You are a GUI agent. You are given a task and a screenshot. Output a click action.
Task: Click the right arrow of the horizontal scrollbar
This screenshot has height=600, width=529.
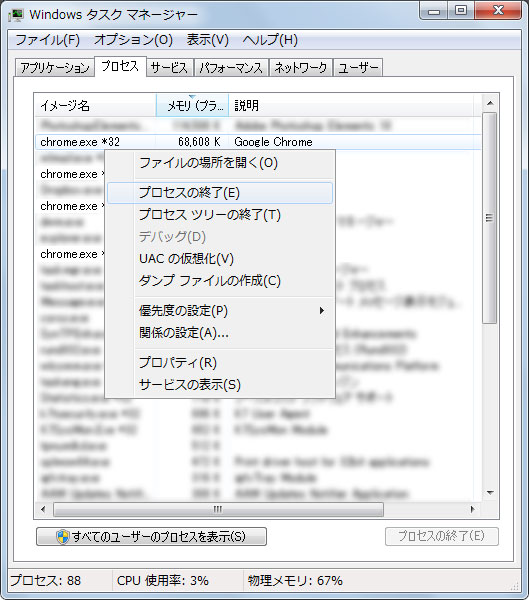pos(473,509)
